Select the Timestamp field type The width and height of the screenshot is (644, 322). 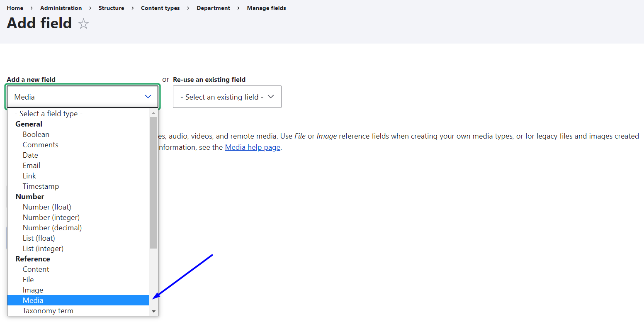click(x=41, y=186)
